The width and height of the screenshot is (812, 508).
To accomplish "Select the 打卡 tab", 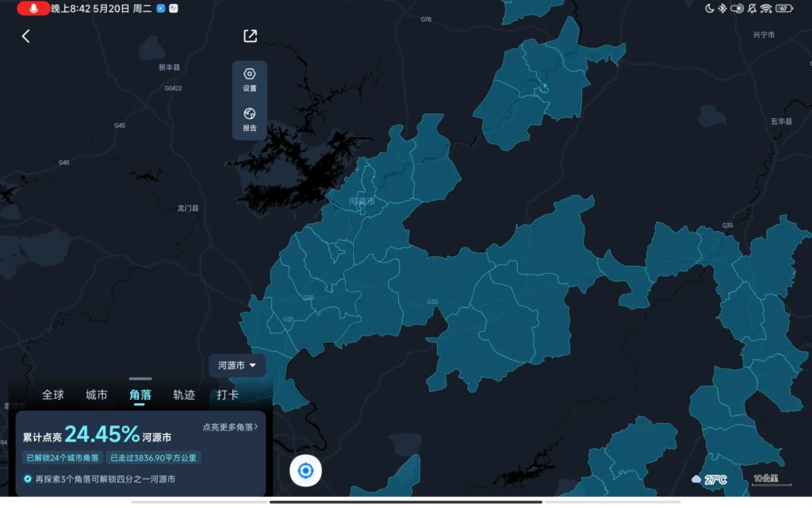I will pos(228,394).
